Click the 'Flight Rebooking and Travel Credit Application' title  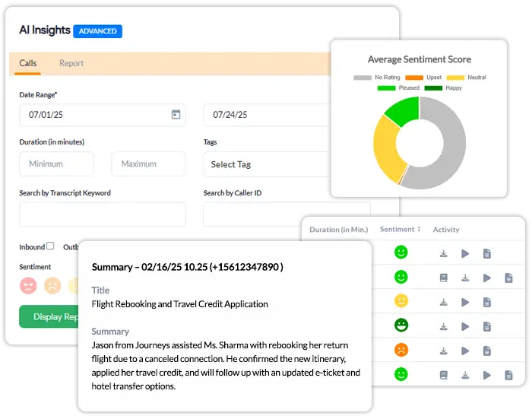coord(180,304)
